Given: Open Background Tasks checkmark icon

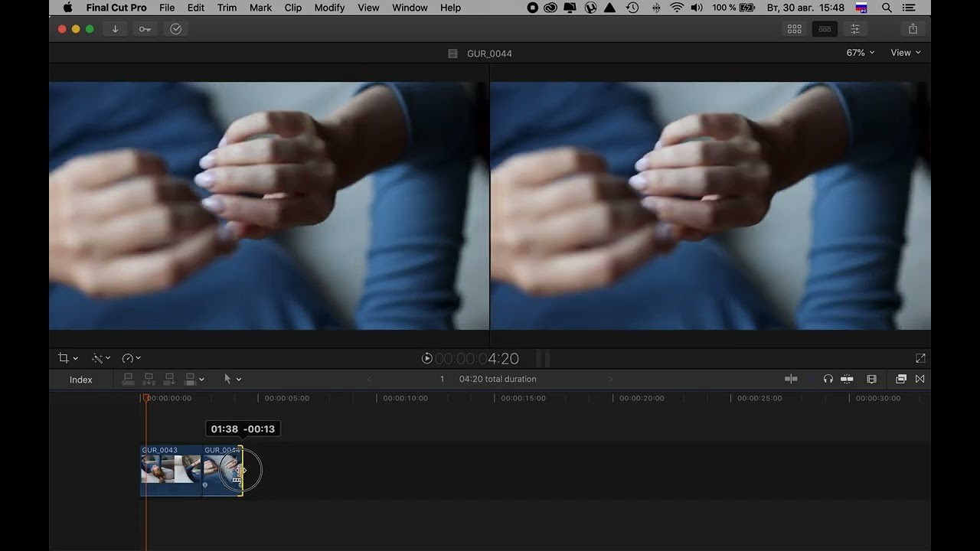Looking at the screenshot, I should click(175, 29).
